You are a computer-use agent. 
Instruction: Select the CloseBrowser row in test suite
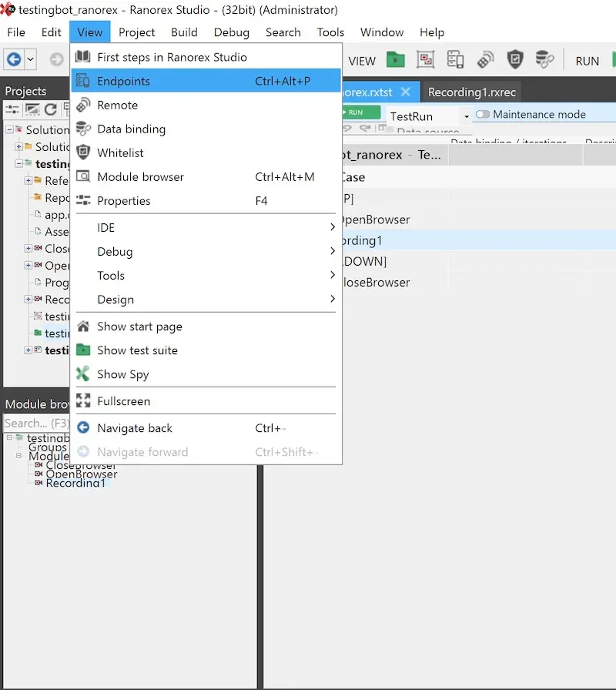[479, 283]
